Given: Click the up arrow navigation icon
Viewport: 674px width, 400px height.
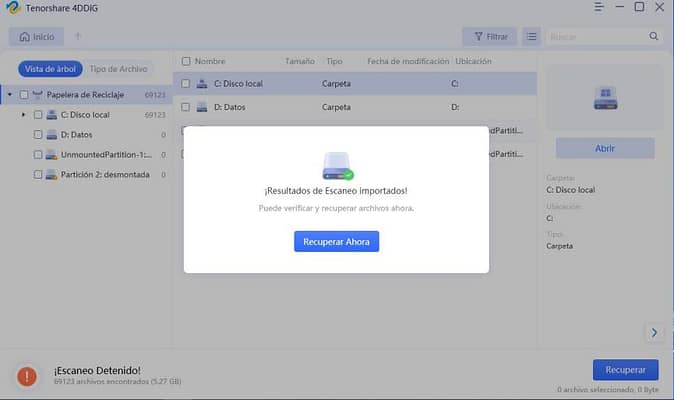Looking at the screenshot, I should pyautogui.click(x=78, y=36).
